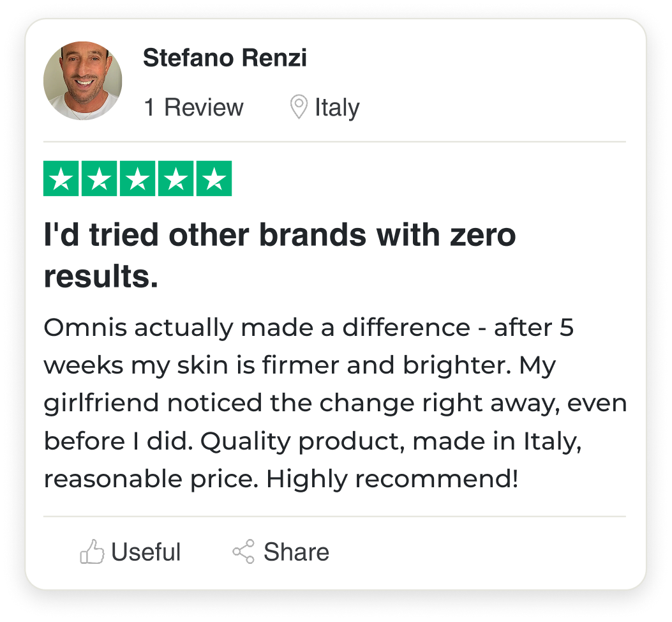Select the fifth green rating star

213,179
